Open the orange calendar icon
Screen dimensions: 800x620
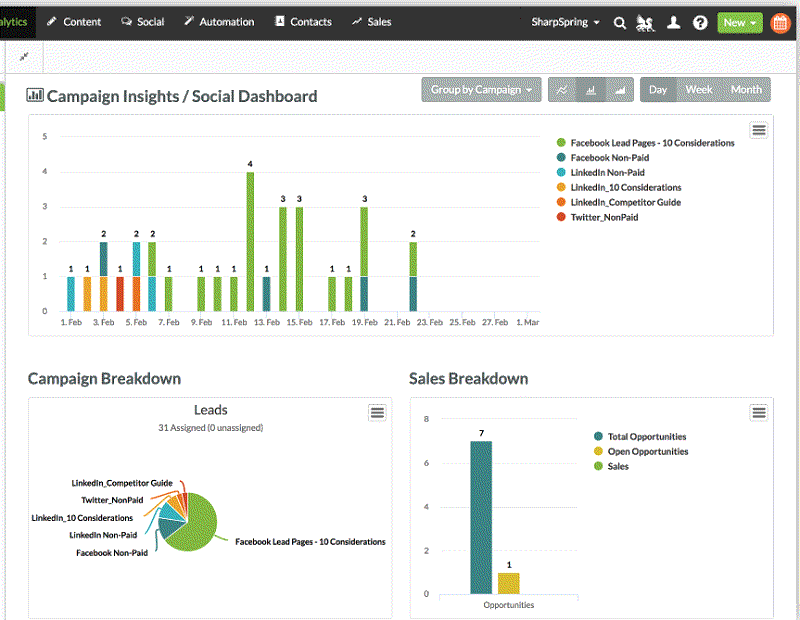click(780, 22)
